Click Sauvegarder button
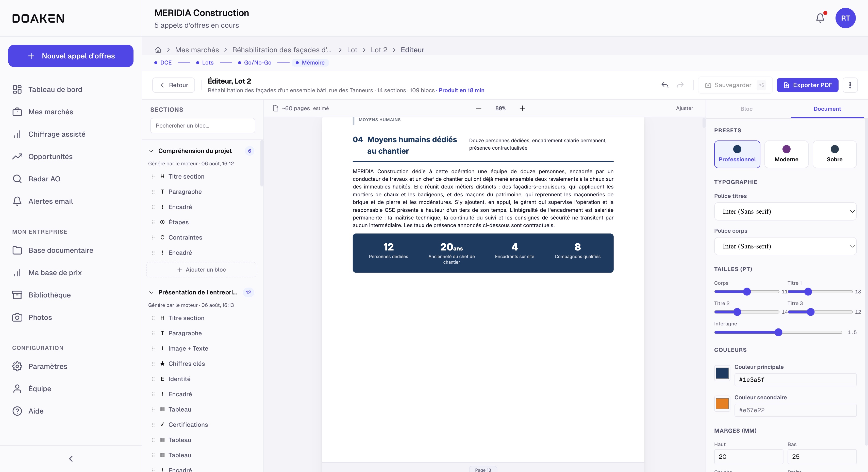 click(735, 85)
